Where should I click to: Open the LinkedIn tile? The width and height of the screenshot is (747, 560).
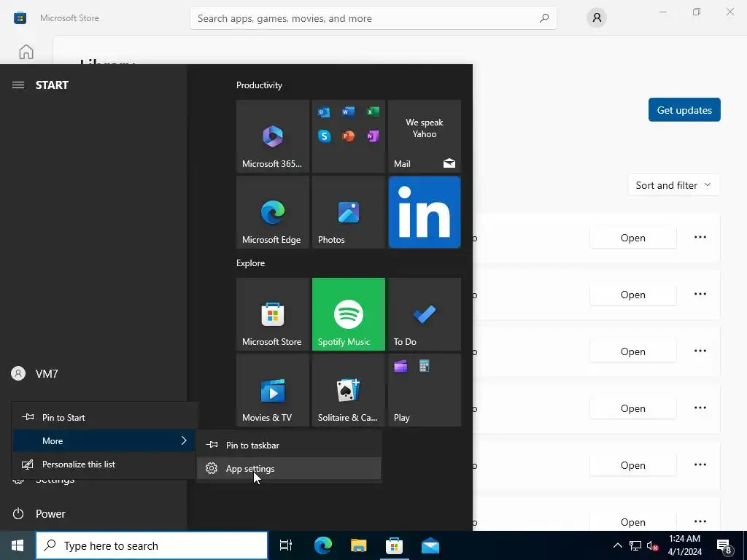[425, 212]
